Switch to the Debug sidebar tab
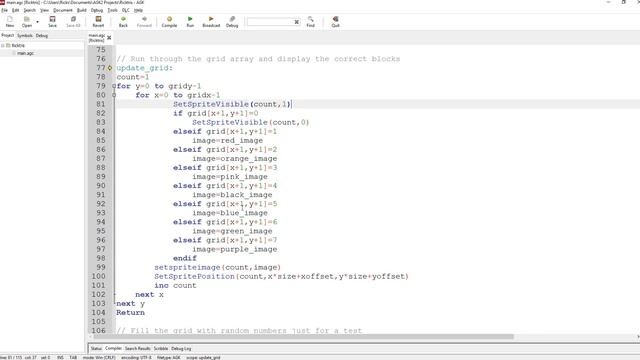The height and width of the screenshot is (360, 640). [42, 36]
